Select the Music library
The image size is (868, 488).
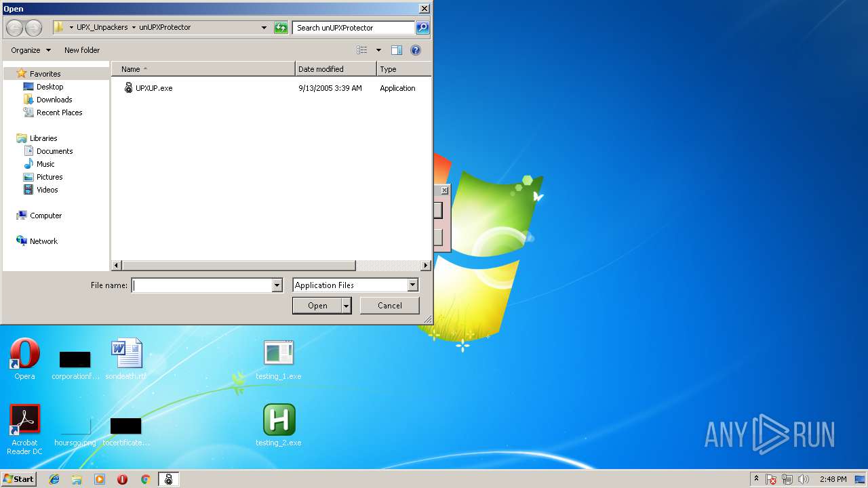coord(45,164)
